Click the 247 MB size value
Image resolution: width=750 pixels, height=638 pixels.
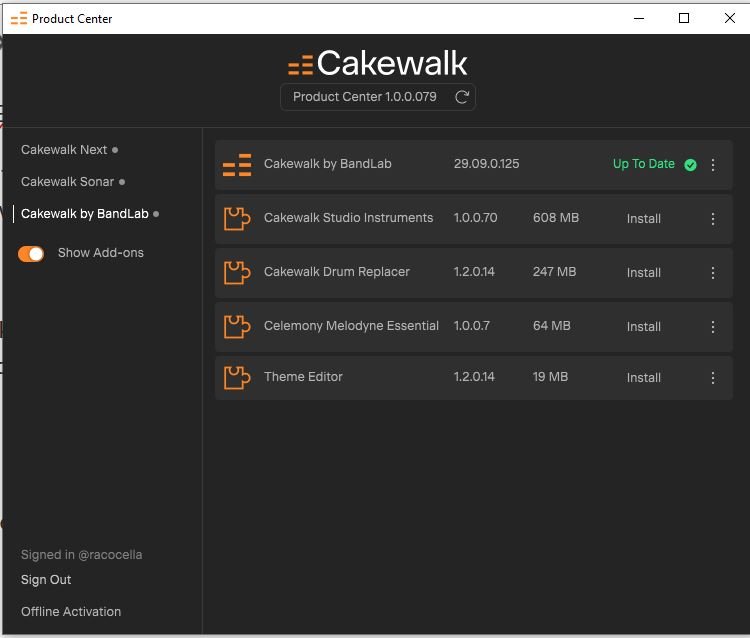(554, 272)
